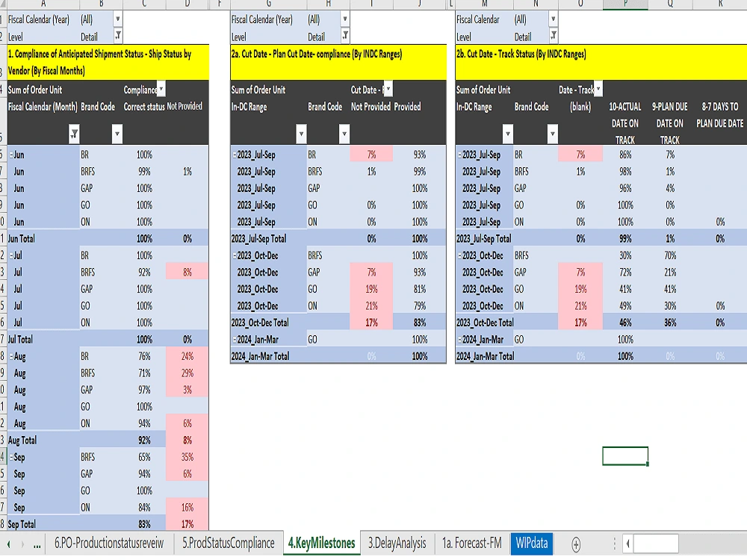Open In-DC Range filter in table 2b

(x=508, y=134)
